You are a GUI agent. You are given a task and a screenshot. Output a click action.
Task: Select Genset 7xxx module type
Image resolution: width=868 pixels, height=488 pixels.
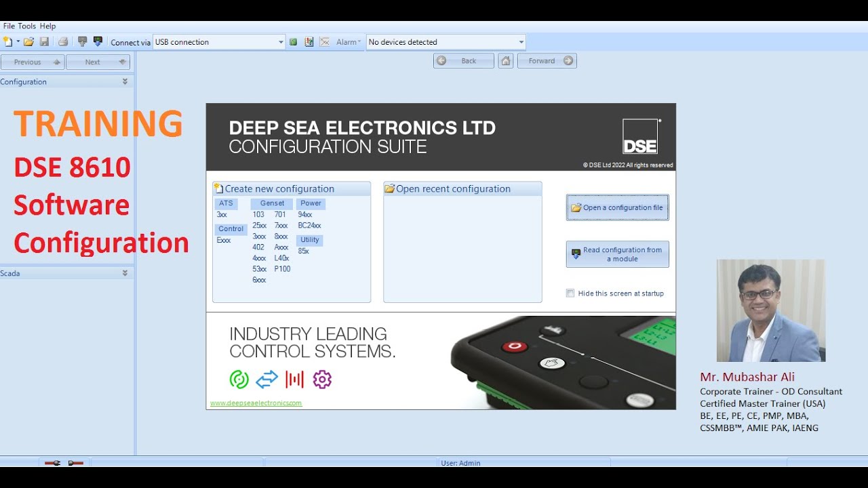(281, 226)
